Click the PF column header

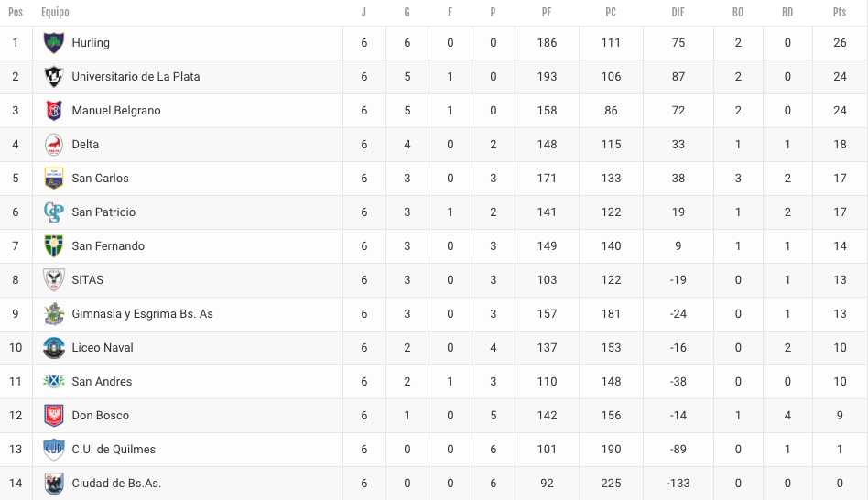pos(547,12)
